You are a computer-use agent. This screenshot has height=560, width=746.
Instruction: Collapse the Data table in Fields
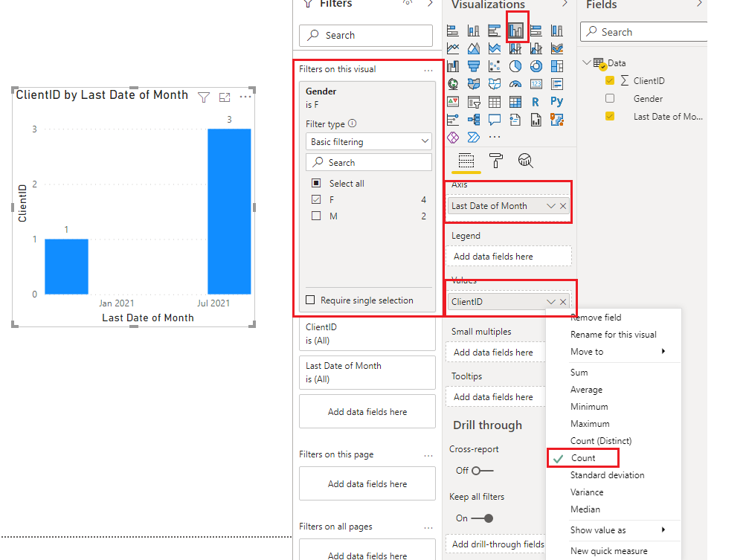(x=587, y=62)
